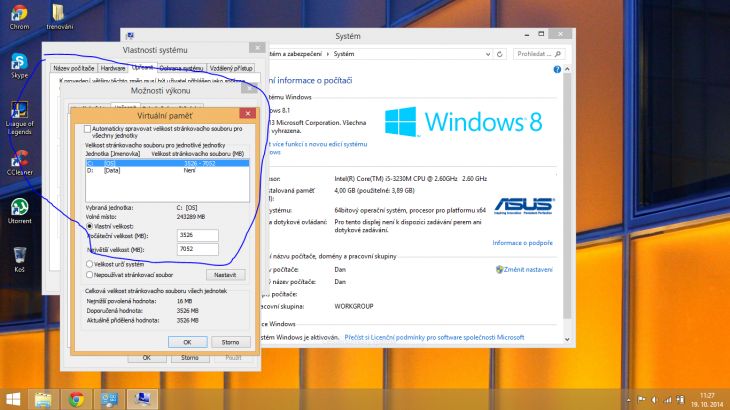Open Chrome from the taskbar
Viewport: 730px width, 410px height.
coord(76,399)
